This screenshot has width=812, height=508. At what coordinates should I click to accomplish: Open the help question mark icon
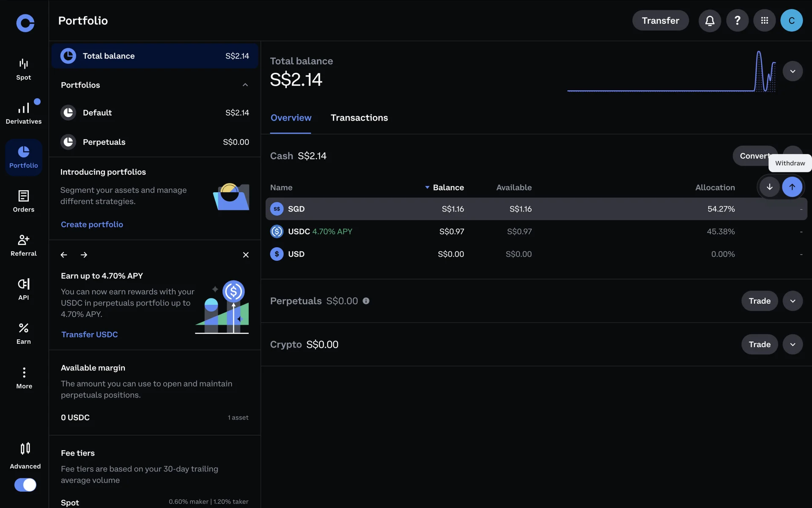(x=737, y=21)
